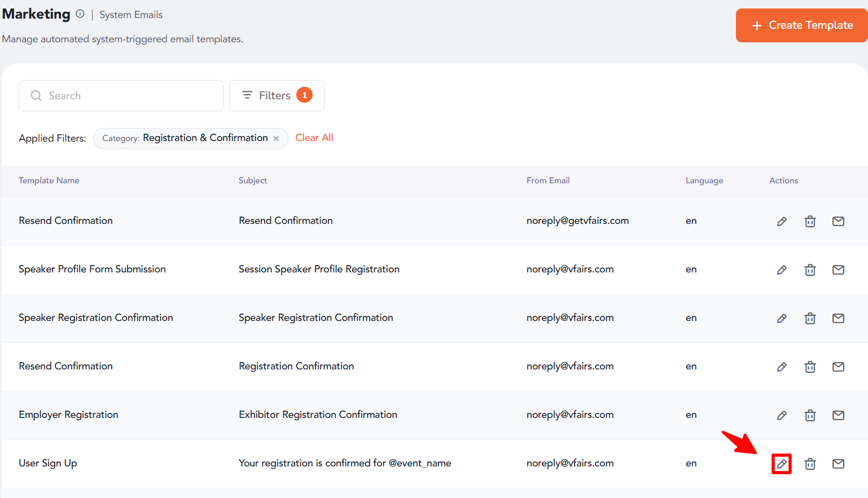Edit template with subject Registration Confirmation

click(782, 367)
